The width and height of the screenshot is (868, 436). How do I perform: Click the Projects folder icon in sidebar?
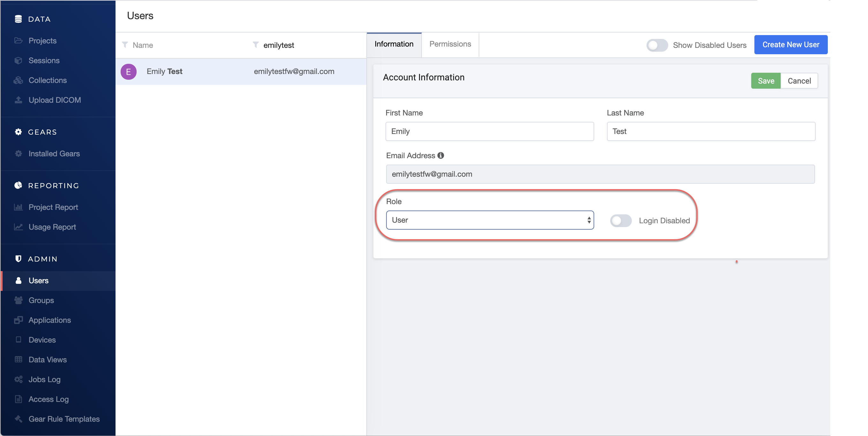18,41
